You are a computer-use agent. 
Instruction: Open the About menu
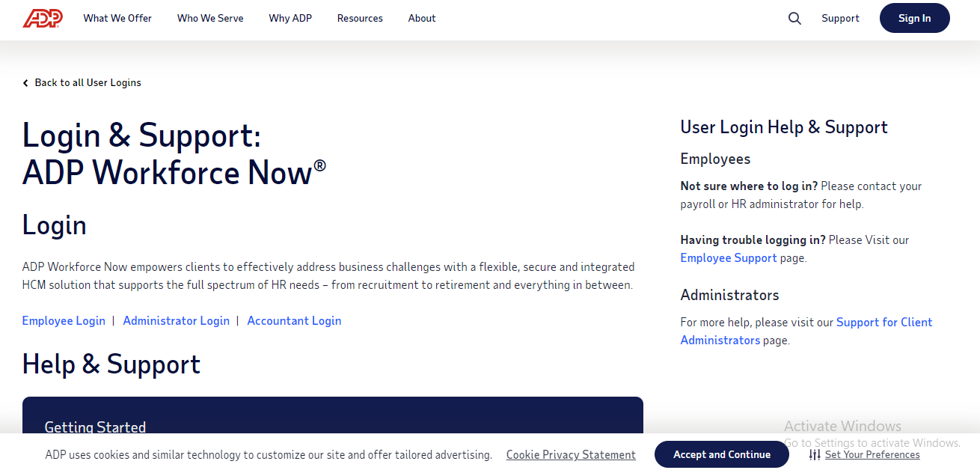422,18
